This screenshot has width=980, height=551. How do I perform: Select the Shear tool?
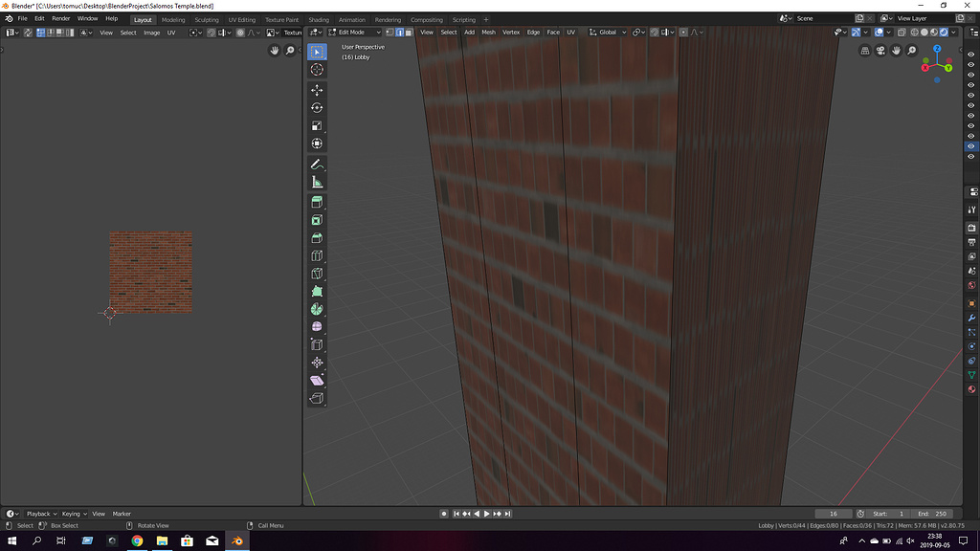(x=317, y=381)
